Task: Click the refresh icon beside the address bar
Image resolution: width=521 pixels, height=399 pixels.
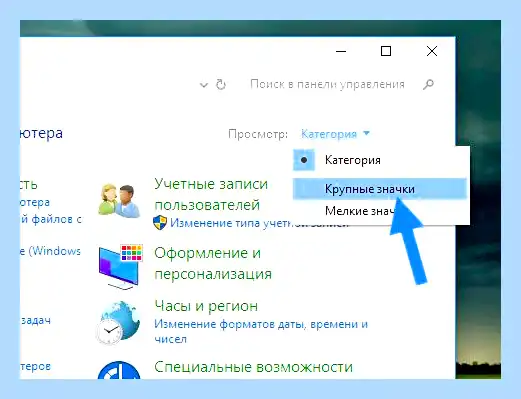Action: coord(221,85)
